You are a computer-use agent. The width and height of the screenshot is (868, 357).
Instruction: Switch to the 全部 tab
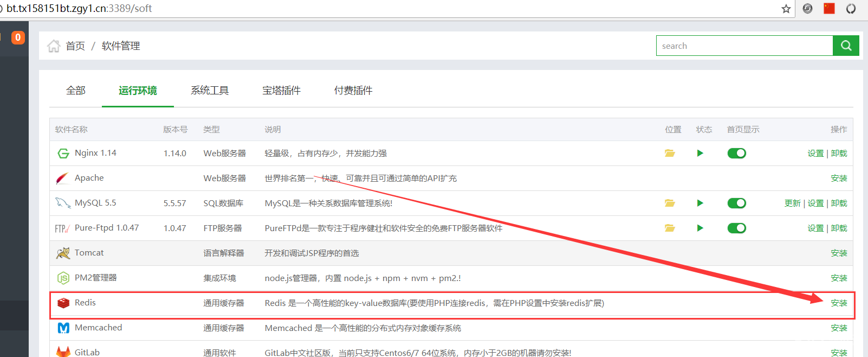(x=76, y=91)
